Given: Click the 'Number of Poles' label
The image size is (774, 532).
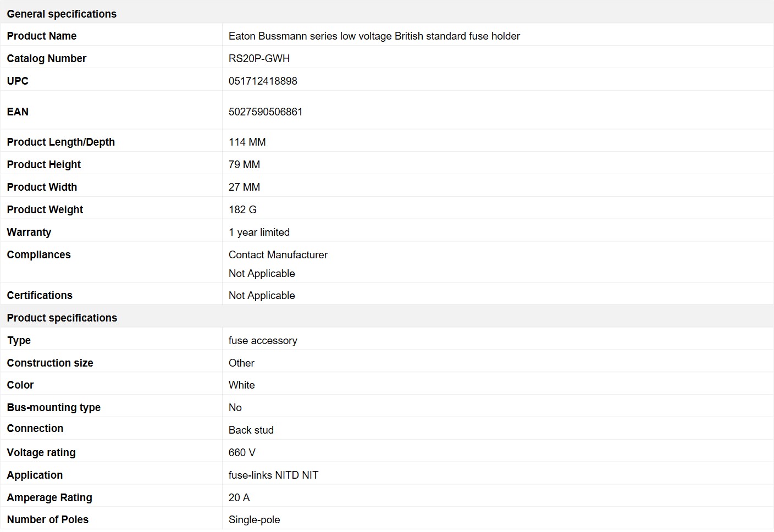Looking at the screenshot, I should 48,519.
